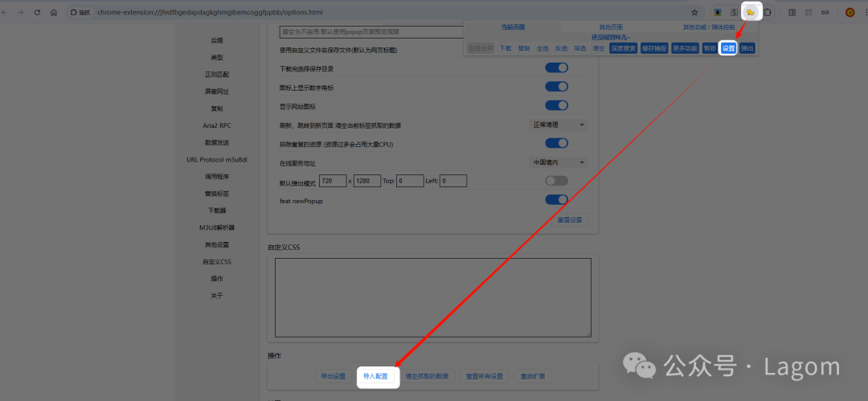Select 自定义CSS in the sidebar
868x401 pixels.
point(216,261)
